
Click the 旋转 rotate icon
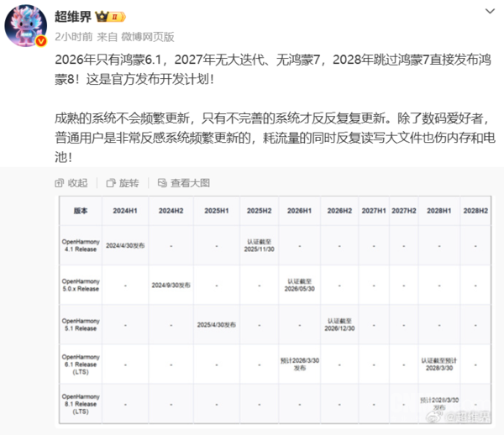point(111,183)
